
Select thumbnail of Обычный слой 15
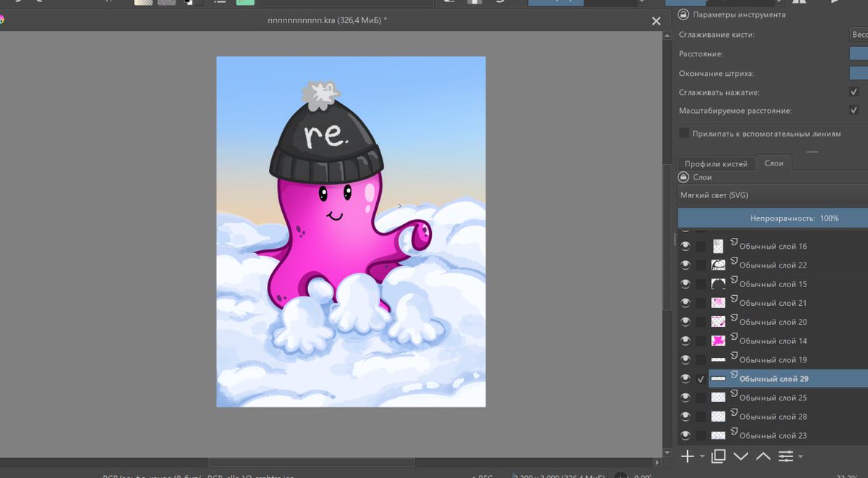point(718,283)
